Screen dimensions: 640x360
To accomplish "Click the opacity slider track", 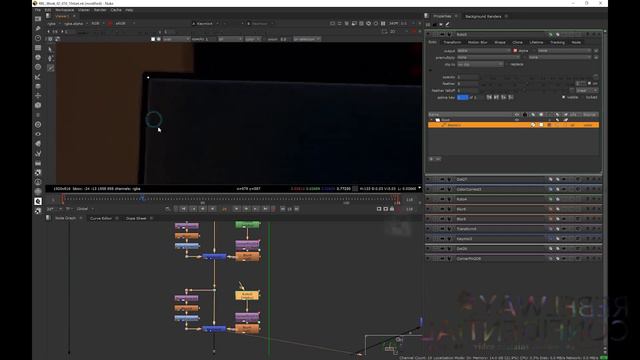I will coord(535,77).
